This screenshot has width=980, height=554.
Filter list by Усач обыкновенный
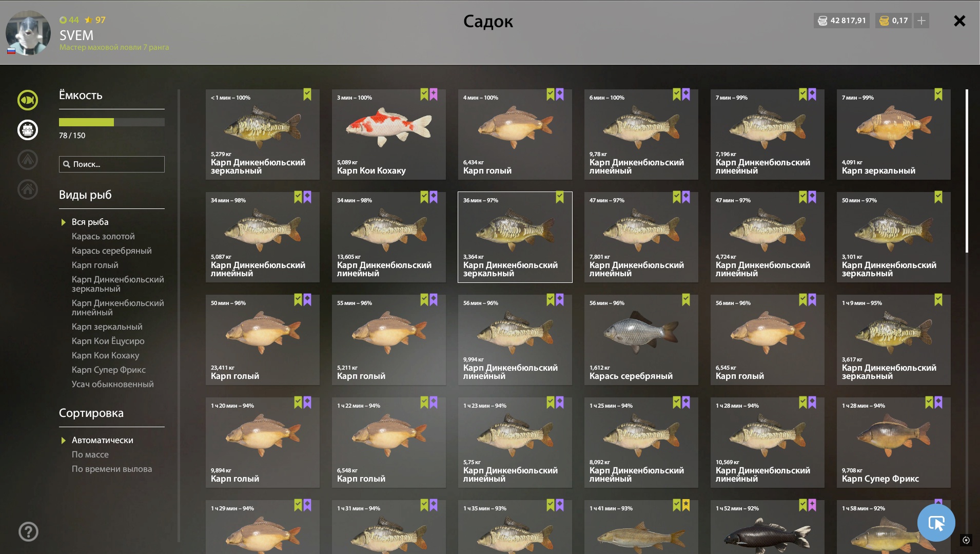pos(113,384)
